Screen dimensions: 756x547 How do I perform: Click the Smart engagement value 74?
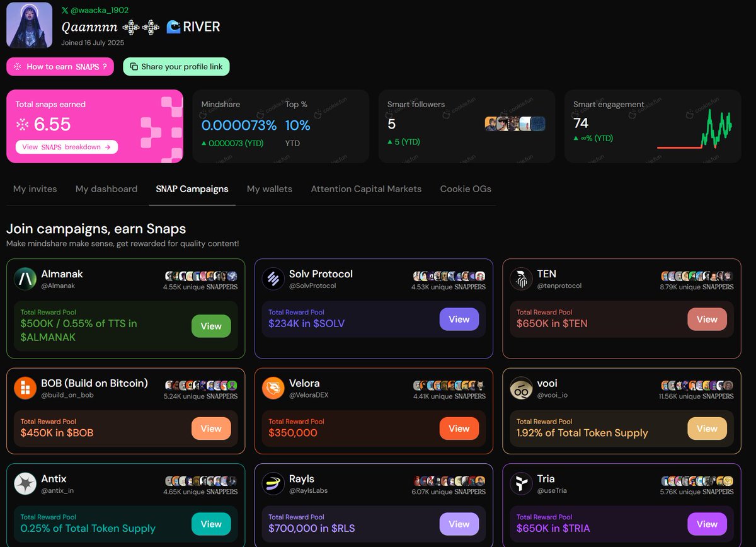(581, 124)
